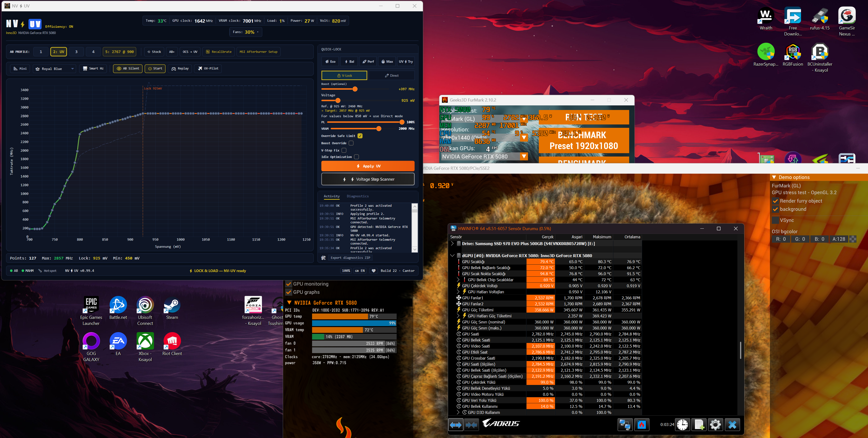Image resolution: width=868 pixels, height=438 pixels.
Task: Open the Steam desktop shortcut
Action: (172, 308)
